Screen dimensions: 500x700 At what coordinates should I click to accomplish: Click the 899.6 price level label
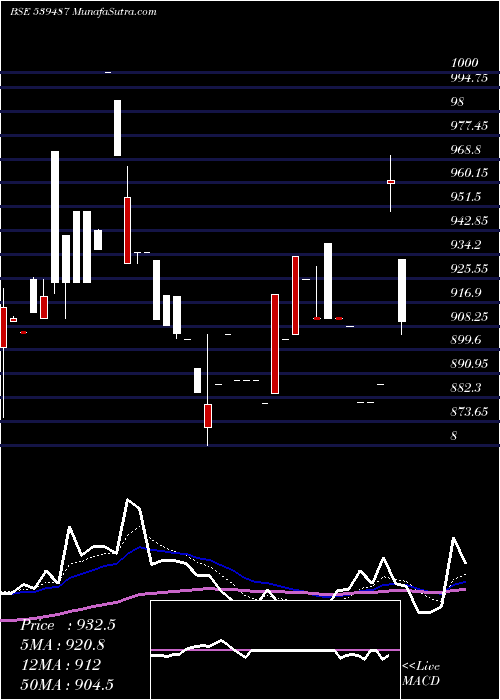tap(466, 340)
